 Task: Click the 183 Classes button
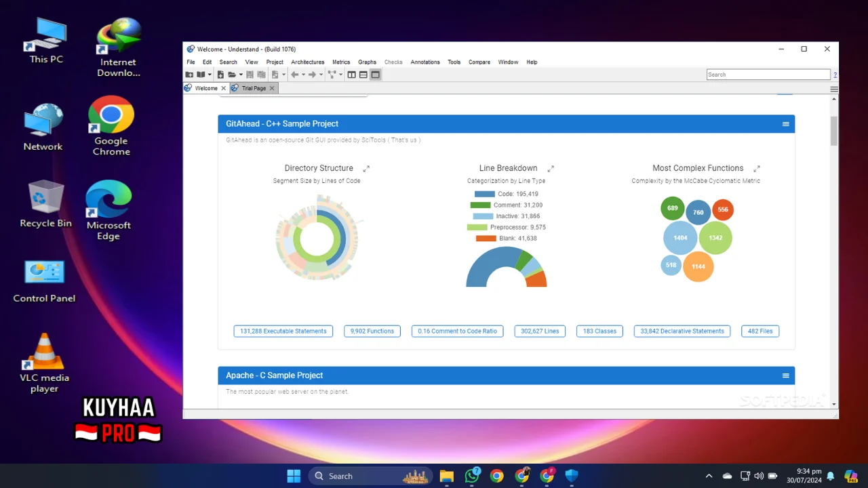point(599,331)
